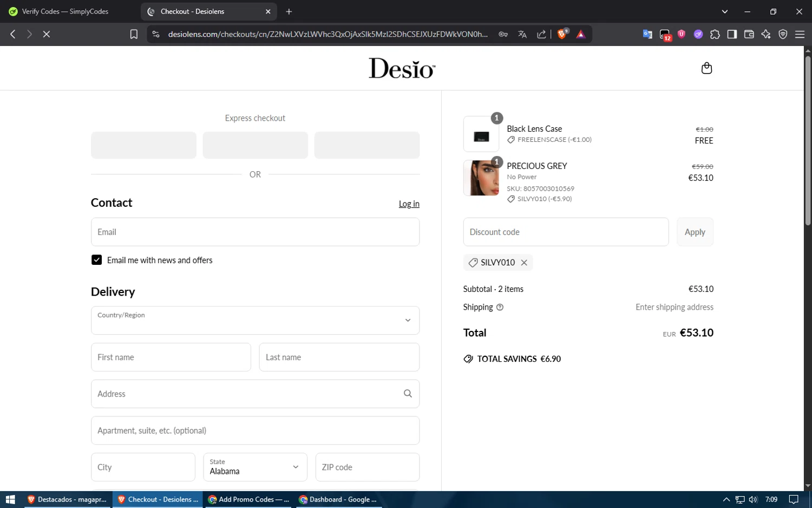
Task: Show shipping information help icon
Action: [500, 307]
